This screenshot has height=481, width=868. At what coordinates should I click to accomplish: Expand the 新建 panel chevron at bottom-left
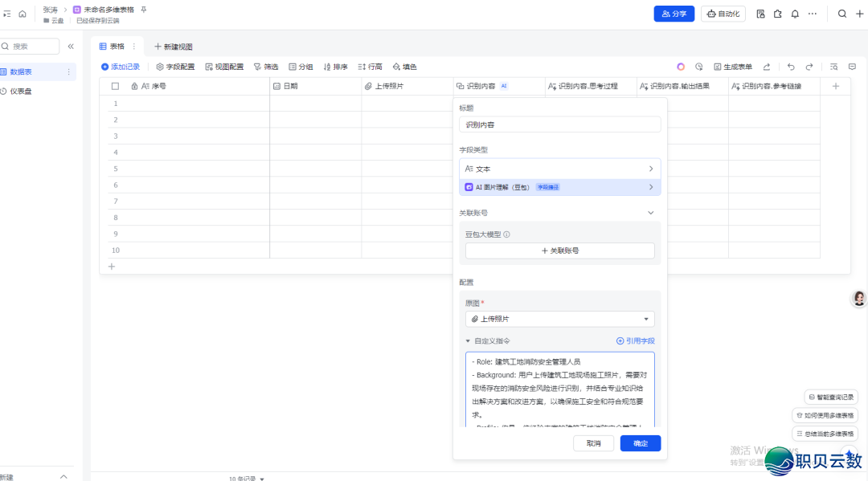click(63, 476)
